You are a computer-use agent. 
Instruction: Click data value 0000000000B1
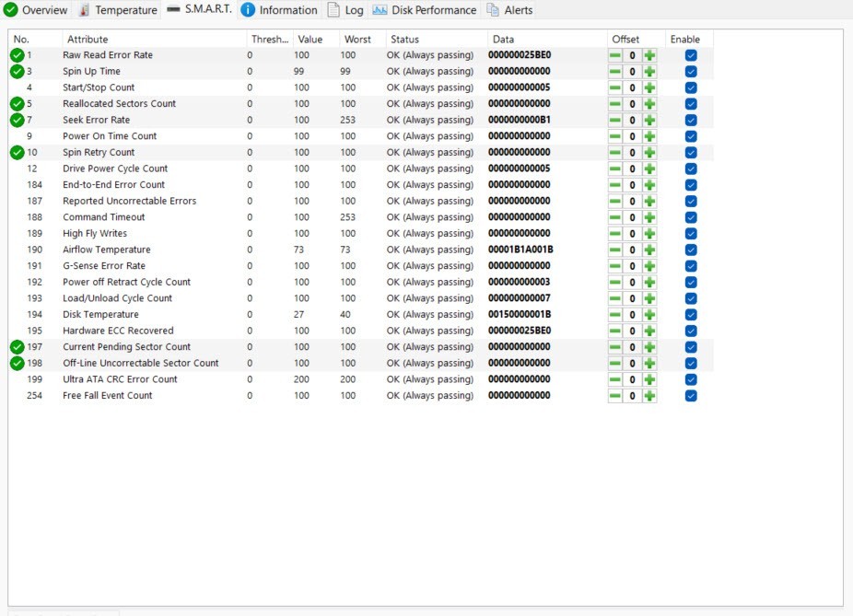point(519,120)
